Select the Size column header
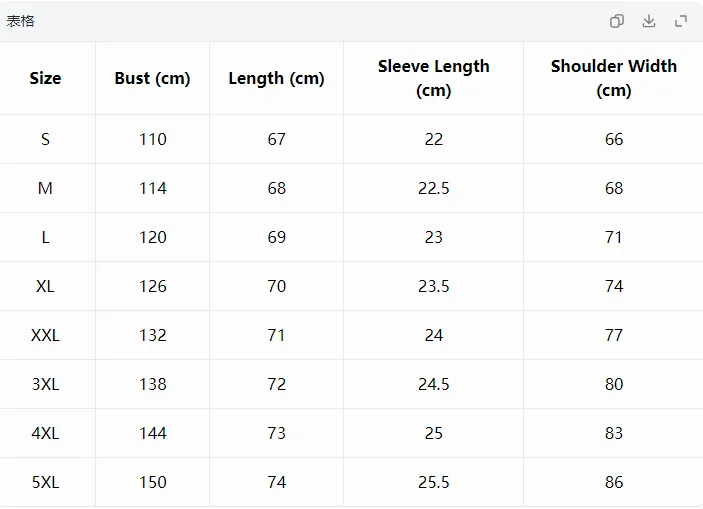The image size is (703, 509). click(45, 78)
